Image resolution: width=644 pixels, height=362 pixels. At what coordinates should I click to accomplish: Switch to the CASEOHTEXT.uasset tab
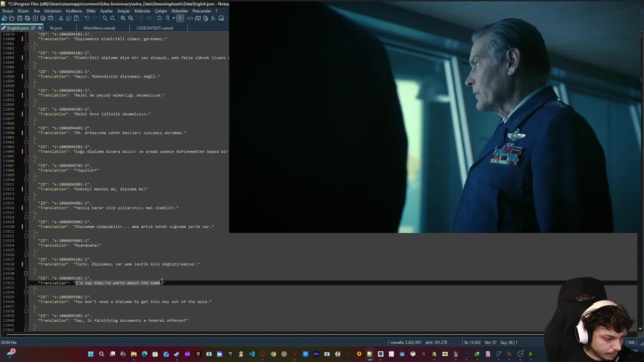[154, 28]
